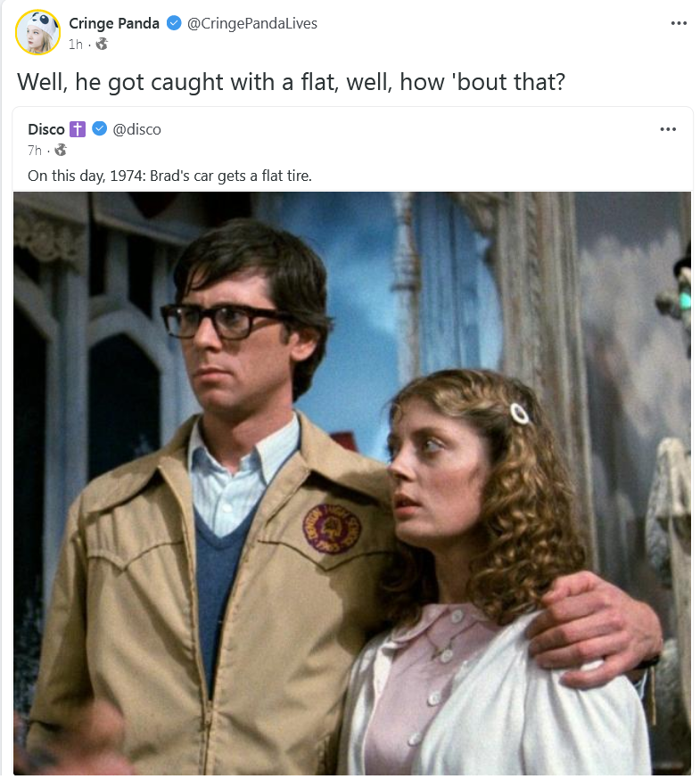Click the patch on the tan jacket in photo
This screenshot has width=700, height=779.
tap(332, 529)
